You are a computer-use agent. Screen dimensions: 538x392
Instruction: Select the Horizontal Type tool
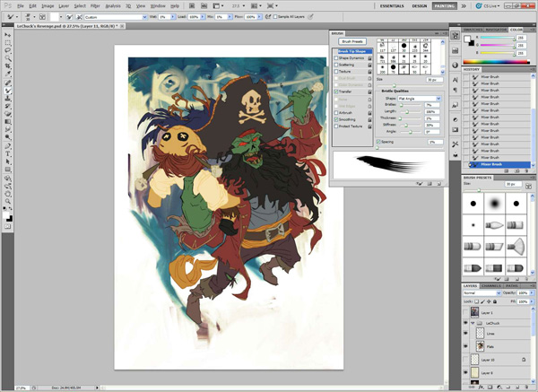pyautogui.click(x=7, y=154)
